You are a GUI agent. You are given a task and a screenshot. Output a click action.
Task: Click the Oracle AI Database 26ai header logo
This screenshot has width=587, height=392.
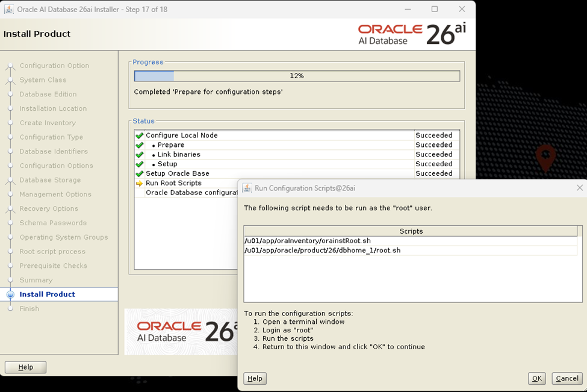[412, 34]
